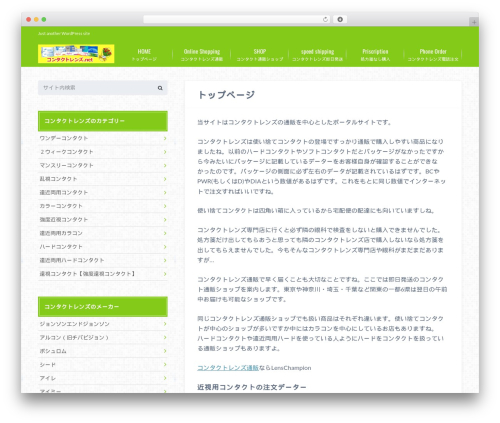Click chevron on the アイレ row
Viewport: 500px width, 423px height.
tap(165, 378)
